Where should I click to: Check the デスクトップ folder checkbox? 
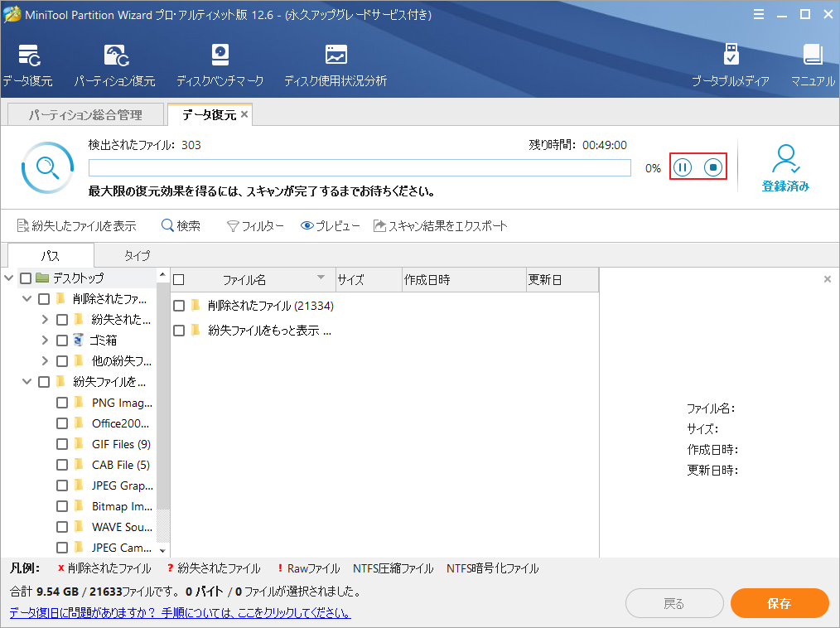click(x=24, y=278)
